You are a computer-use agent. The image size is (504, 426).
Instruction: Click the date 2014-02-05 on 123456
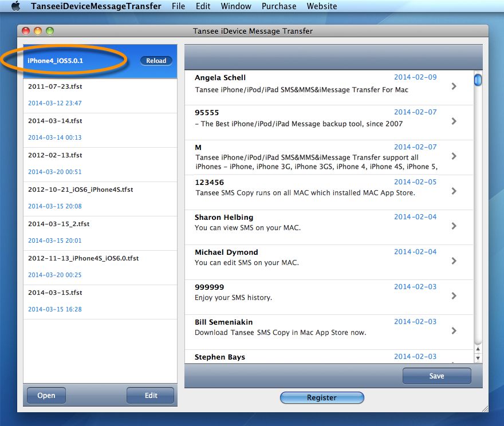point(415,182)
